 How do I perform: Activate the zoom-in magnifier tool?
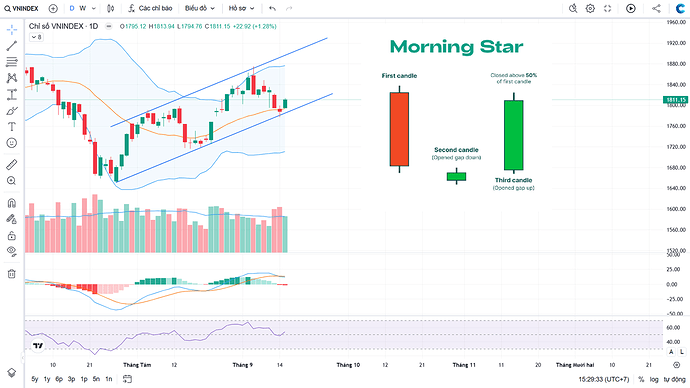[x=12, y=181]
